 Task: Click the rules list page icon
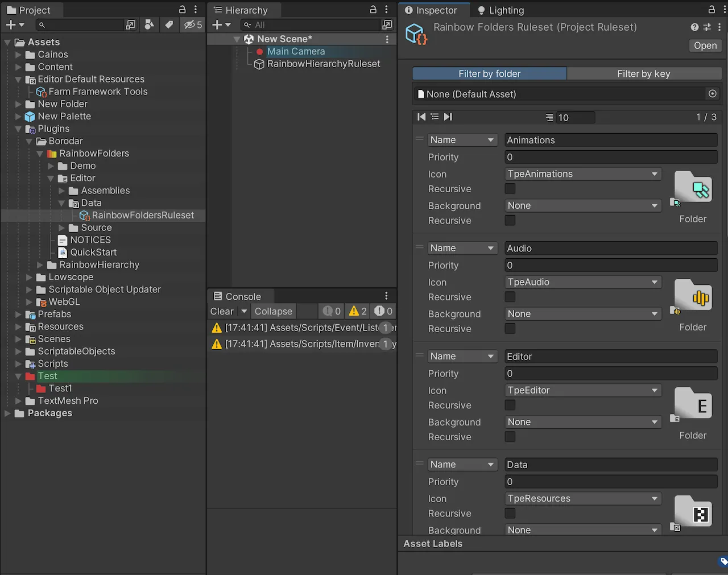435,117
